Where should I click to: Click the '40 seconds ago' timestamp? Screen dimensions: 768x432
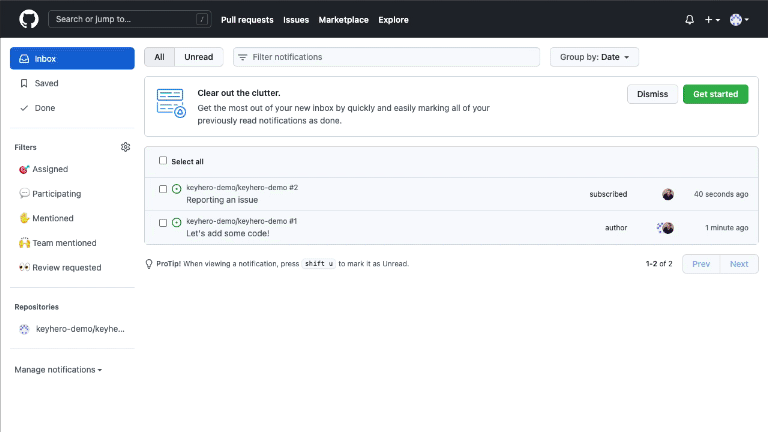(720, 194)
